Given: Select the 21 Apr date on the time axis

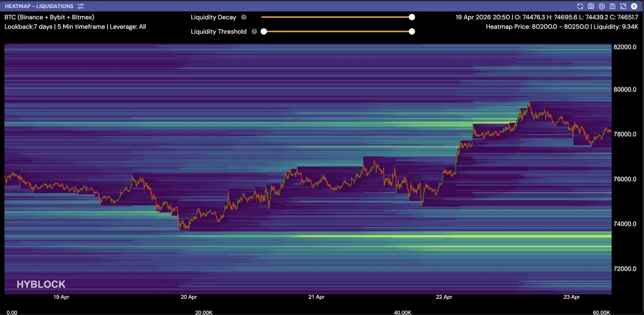Looking at the screenshot, I should (317, 297).
